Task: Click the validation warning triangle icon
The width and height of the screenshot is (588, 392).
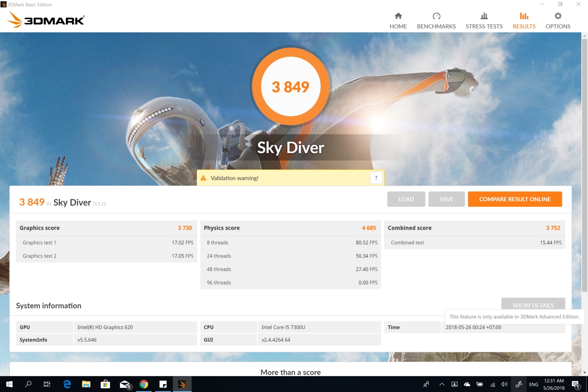Action: tap(203, 178)
